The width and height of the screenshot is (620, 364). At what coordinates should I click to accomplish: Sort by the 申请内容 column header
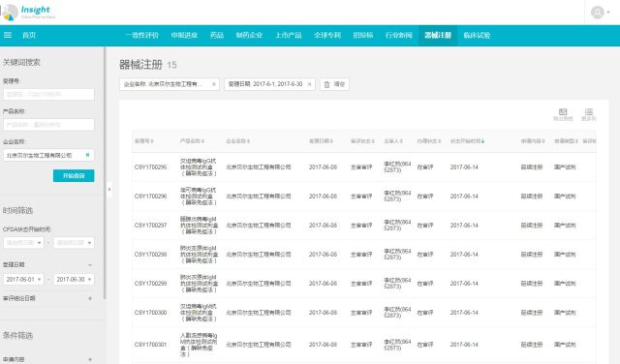coord(533,141)
